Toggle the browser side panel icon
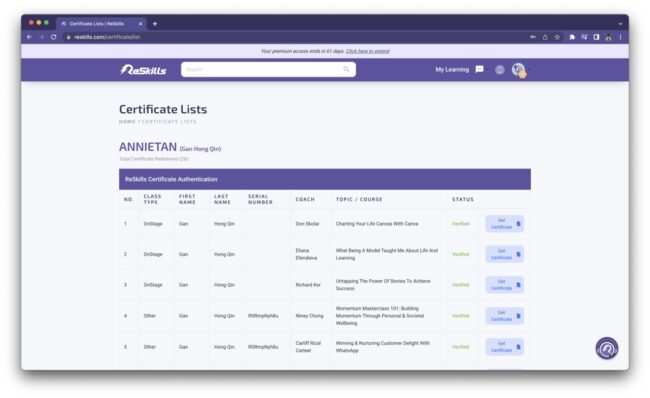The width and height of the screenshot is (650, 398). click(596, 37)
